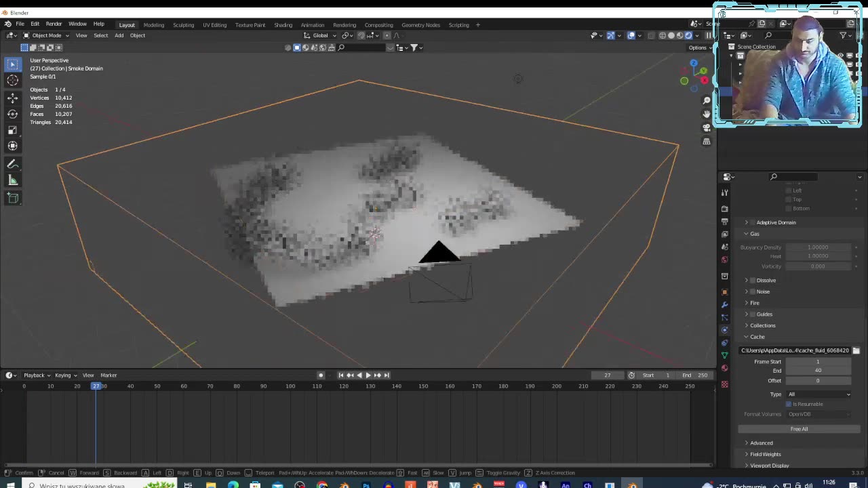The width and height of the screenshot is (868, 488).
Task: Switch to solid viewport shading
Action: (x=671, y=35)
